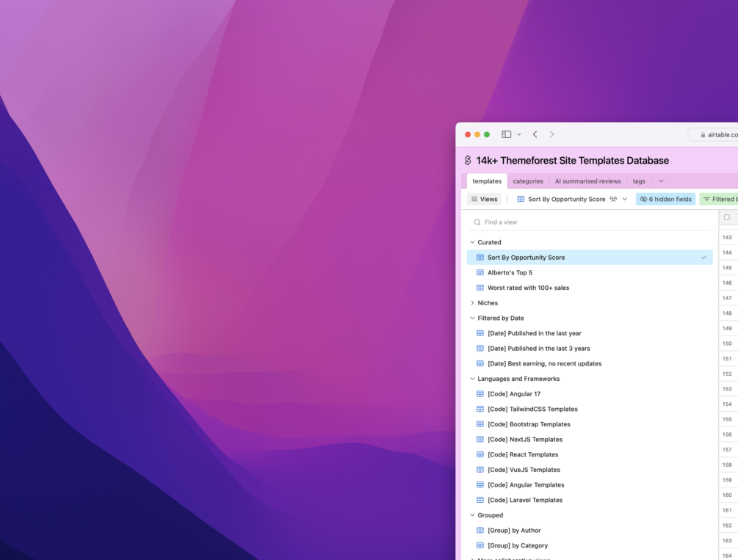Viewport: 738px width, 560px height.
Task: Toggle the Safari sidebar icon
Action: 507,134
